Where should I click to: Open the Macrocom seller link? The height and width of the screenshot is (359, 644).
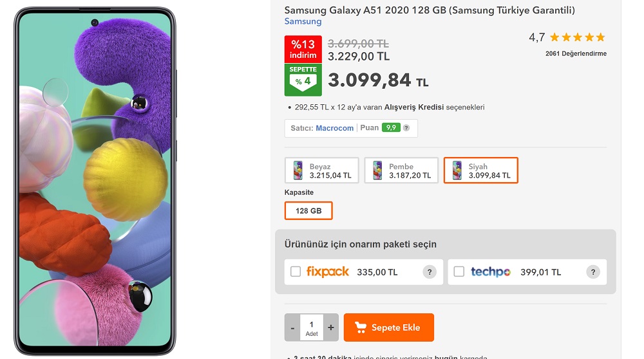click(x=334, y=128)
